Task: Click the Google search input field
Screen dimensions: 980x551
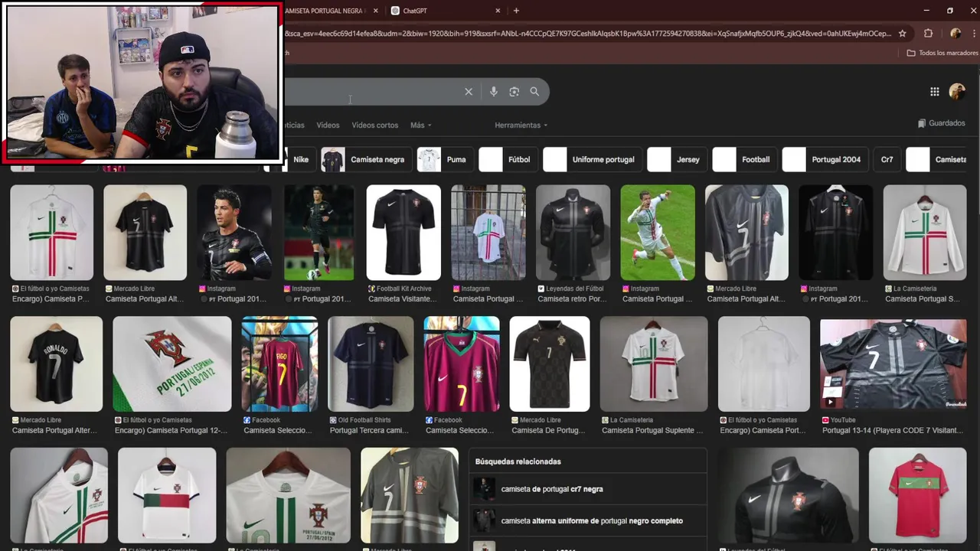Action: [x=371, y=92]
